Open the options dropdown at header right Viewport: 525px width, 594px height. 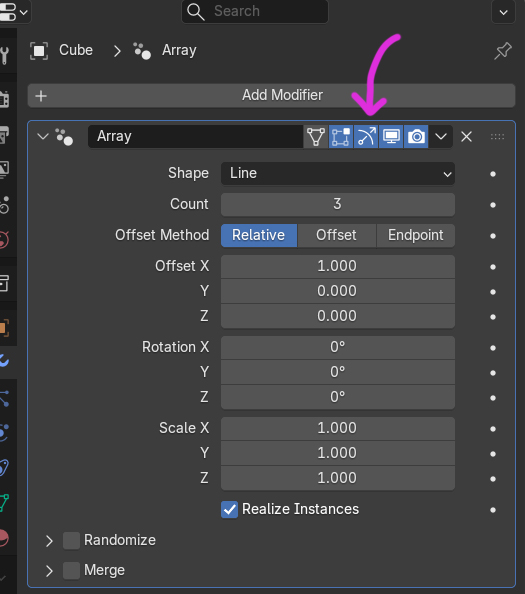click(x=503, y=12)
